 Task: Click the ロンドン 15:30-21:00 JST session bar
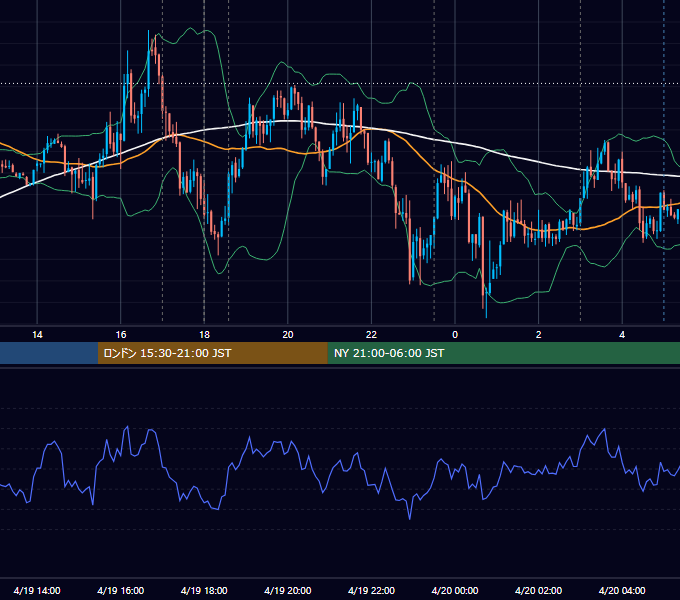point(212,353)
